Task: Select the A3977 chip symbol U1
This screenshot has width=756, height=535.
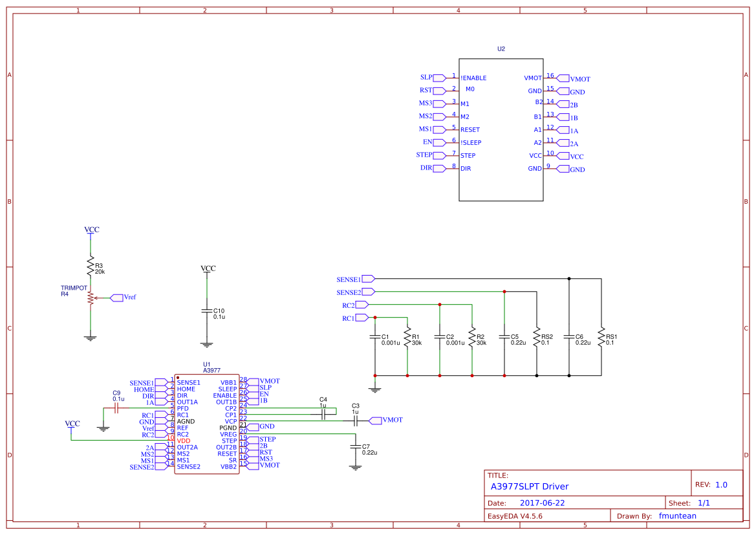Action: pos(207,424)
